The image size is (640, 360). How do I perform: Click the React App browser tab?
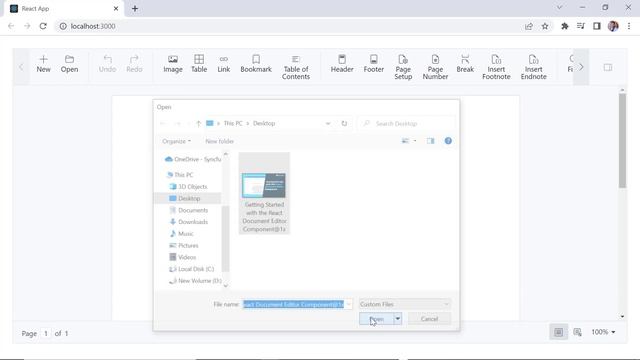tap(64, 9)
